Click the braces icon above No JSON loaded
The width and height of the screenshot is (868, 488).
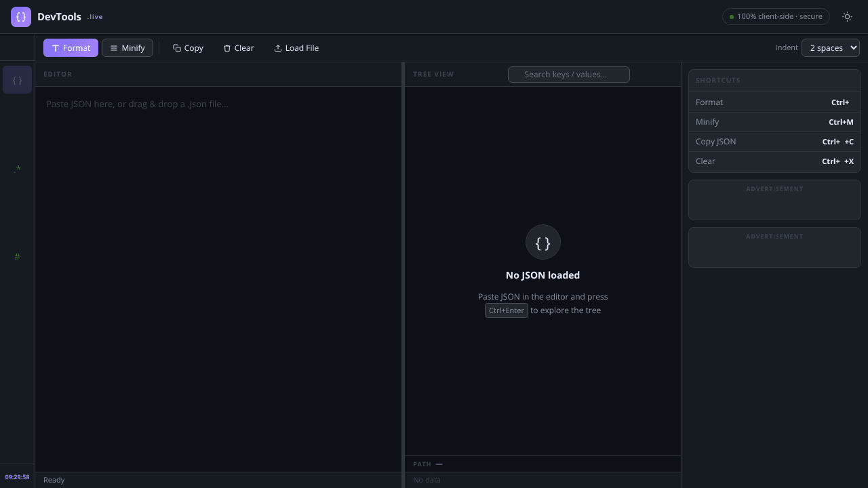coord(543,242)
